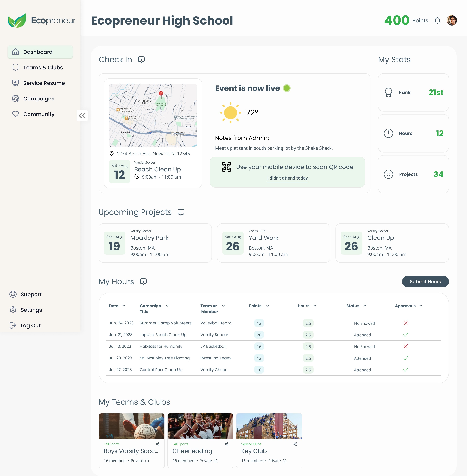Collapse the sidebar with double chevron

coord(82,116)
